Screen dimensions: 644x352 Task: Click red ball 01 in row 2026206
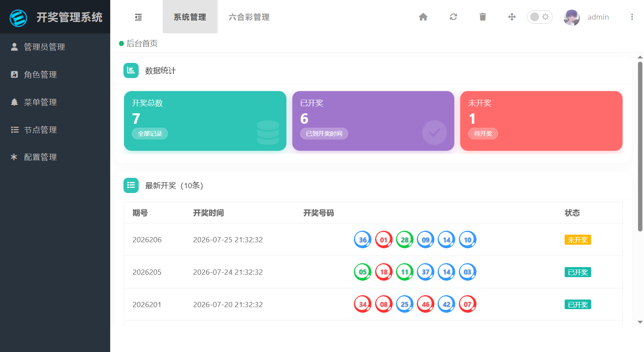pos(384,239)
